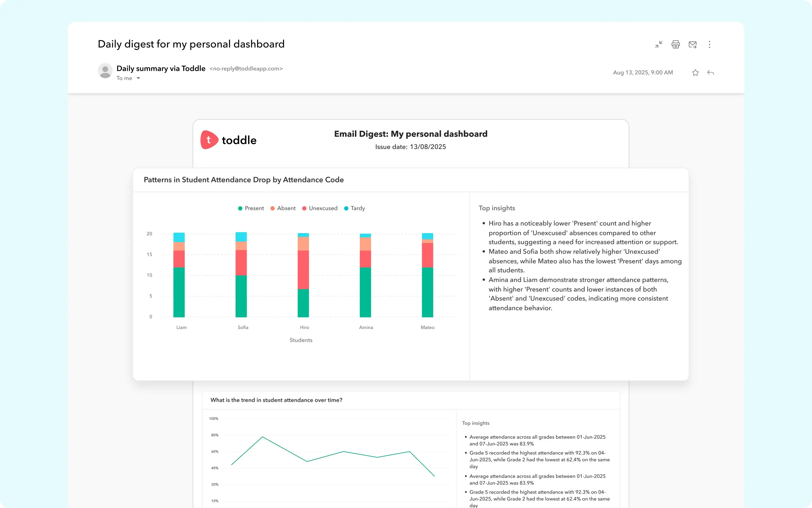Click 'What is the trend in student attendance over time?'
The height and width of the screenshot is (508, 812).
point(276,400)
